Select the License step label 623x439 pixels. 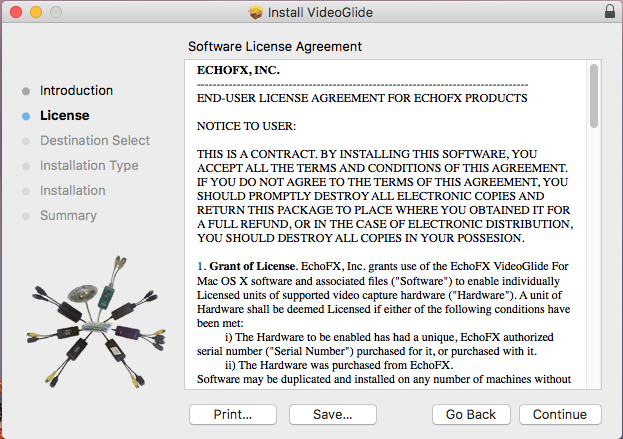(x=64, y=116)
